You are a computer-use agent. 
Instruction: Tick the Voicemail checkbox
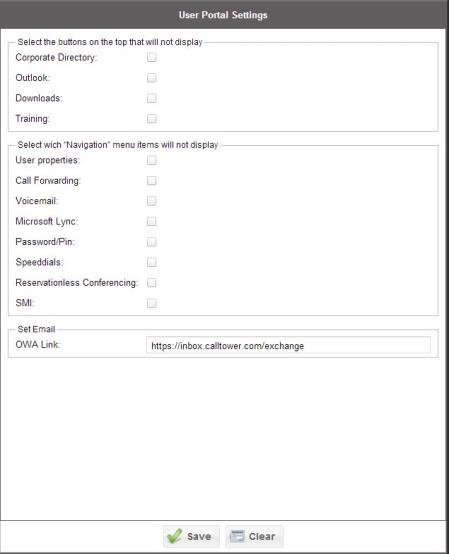pyautogui.click(x=152, y=201)
